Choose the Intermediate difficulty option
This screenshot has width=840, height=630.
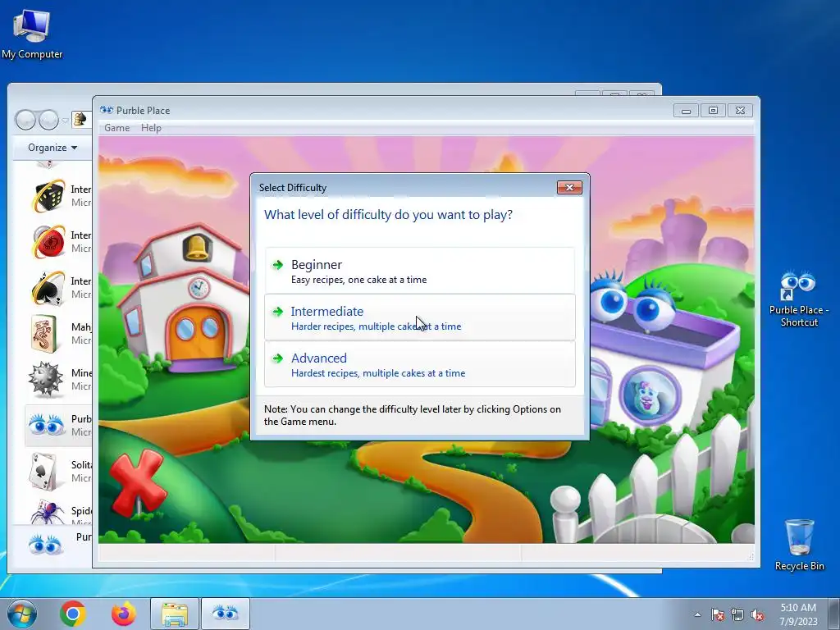pyautogui.click(x=419, y=317)
